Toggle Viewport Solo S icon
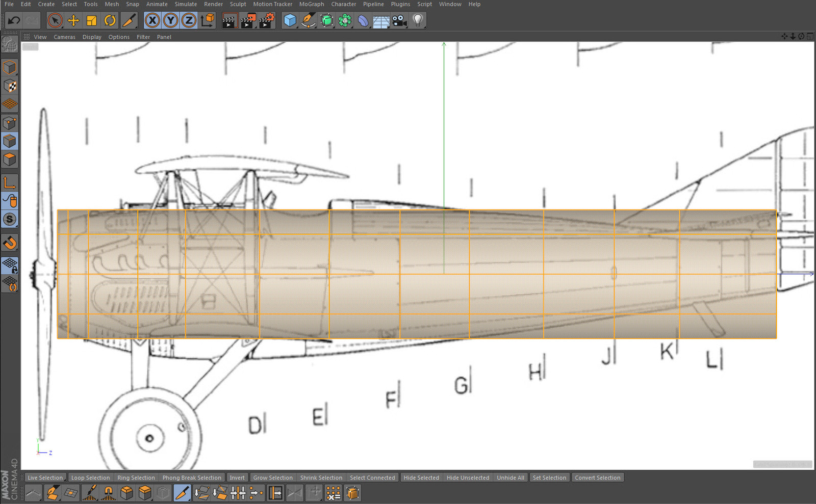This screenshot has height=504, width=816. 9,219
